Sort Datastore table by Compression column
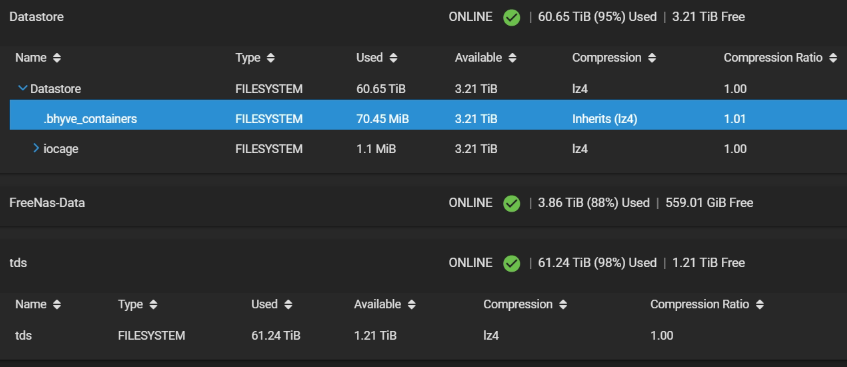This screenshot has width=847, height=367. [x=614, y=58]
